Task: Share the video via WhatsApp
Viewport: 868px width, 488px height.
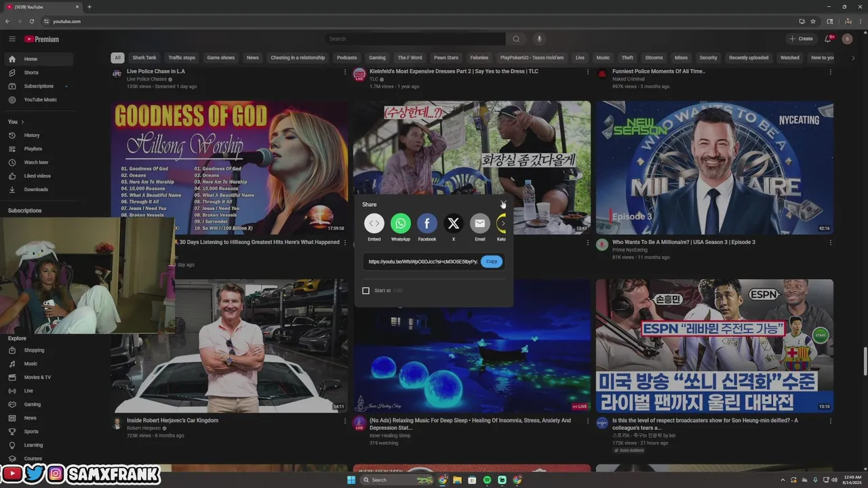Action: coord(401,223)
